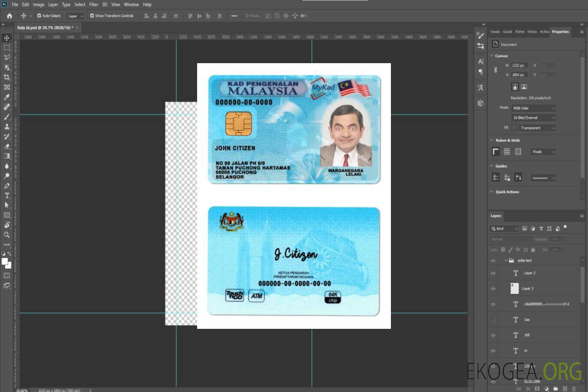This screenshot has width=588, height=392.
Task: Select the Italy id.psd document tab
Action: [45, 28]
